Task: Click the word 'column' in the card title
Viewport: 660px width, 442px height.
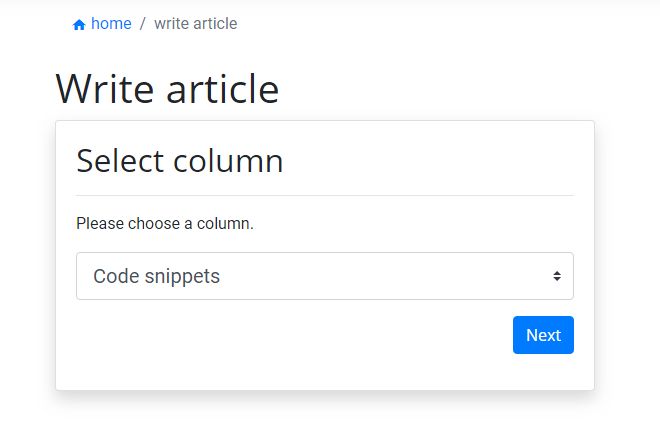Action: (x=228, y=161)
